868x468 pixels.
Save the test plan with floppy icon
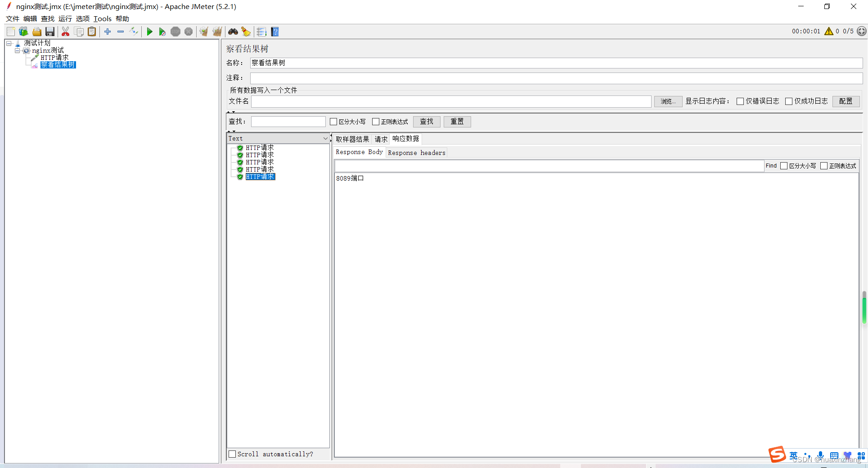(x=50, y=32)
